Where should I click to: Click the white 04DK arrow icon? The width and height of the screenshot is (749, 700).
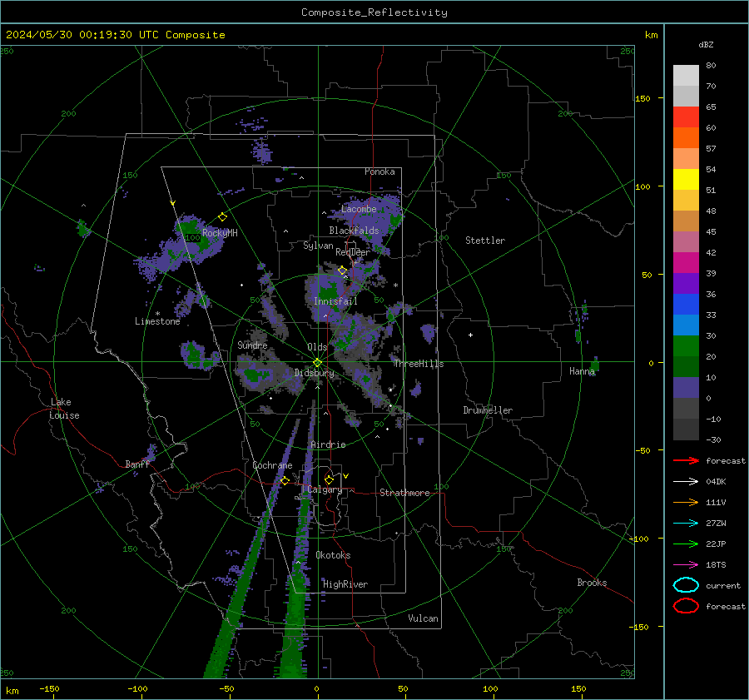tap(686, 481)
